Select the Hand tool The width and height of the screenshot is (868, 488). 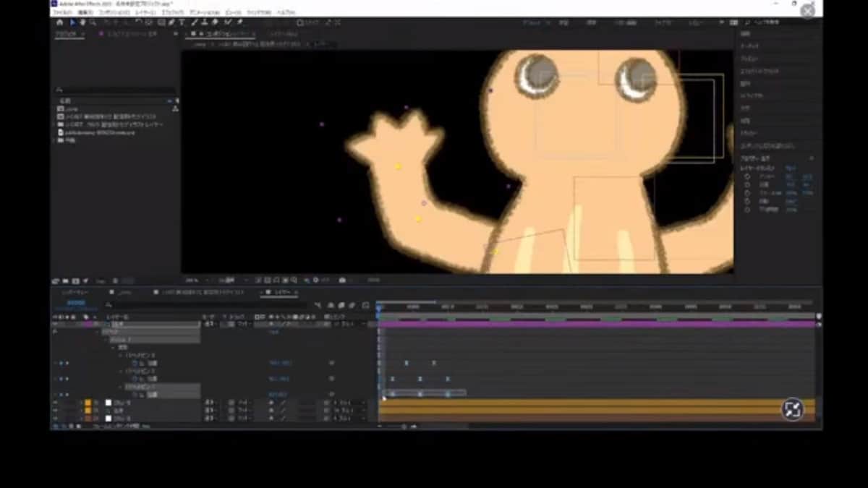coord(82,22)
